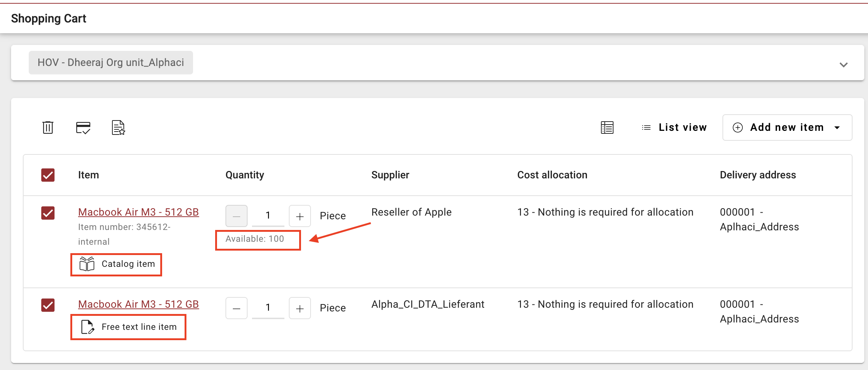This screenshot has width=868, height=370.
Task: Click the Free text line item icon
Action: pos(87,327)
